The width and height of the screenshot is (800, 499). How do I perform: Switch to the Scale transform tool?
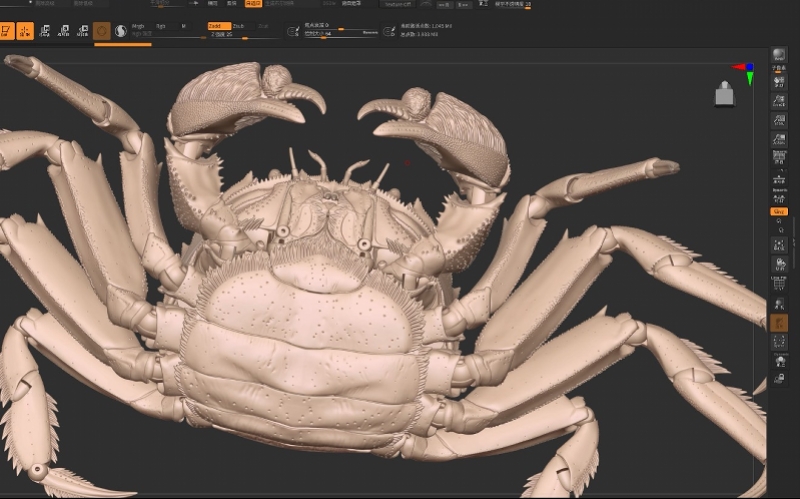[64, 32]
